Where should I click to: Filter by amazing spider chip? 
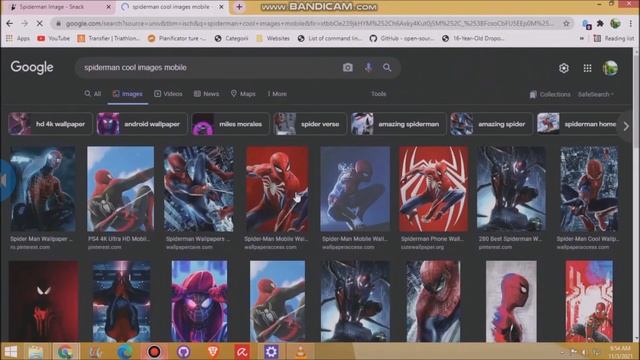tap(491, 124)
